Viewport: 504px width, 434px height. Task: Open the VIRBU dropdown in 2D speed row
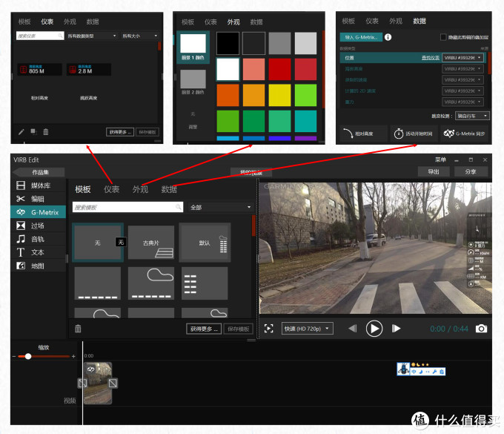pyautogui.click(x=462, y=91)
